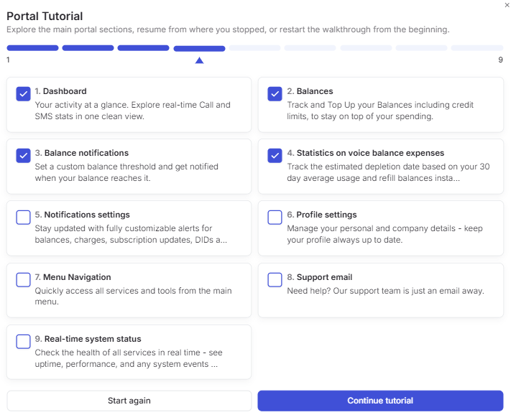516x420 pixels.
Task: Jump to the first progress segment
Action: coord(32,48)
